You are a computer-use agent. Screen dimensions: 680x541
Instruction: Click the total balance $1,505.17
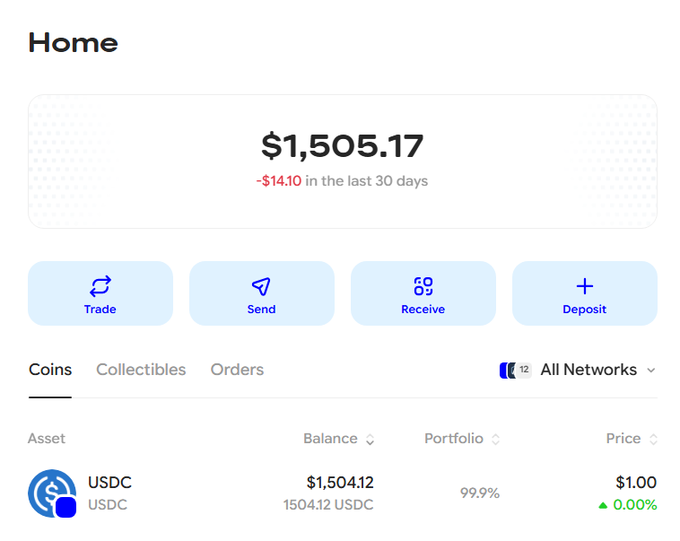(342, 146)
